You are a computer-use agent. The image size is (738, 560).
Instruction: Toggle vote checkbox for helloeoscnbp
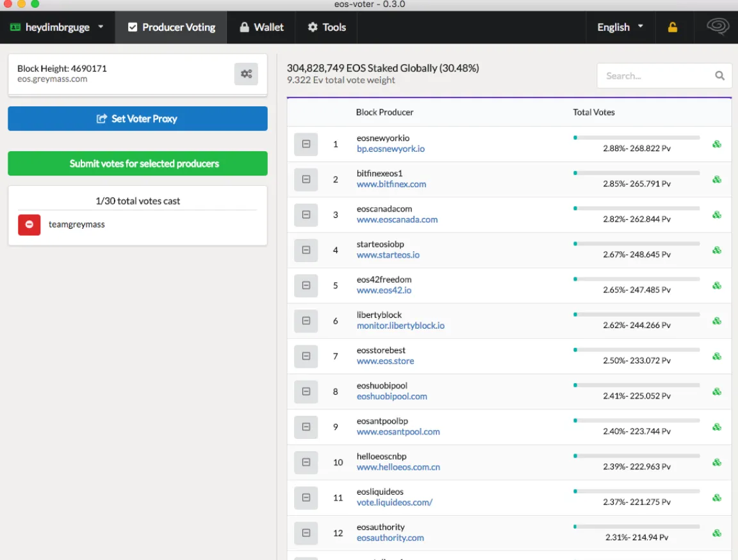(306, 462)
